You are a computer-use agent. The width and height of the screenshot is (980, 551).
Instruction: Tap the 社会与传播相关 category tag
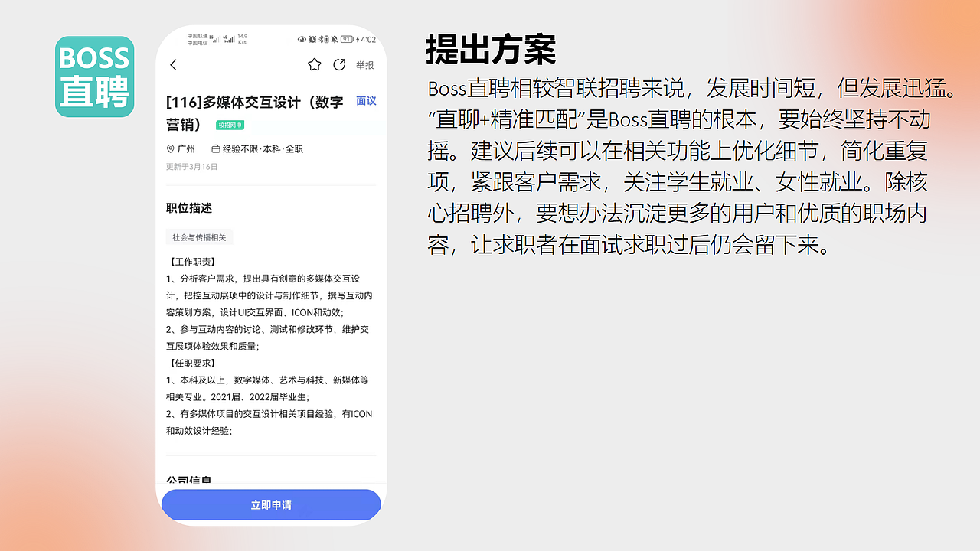click(x=199, y=237)
